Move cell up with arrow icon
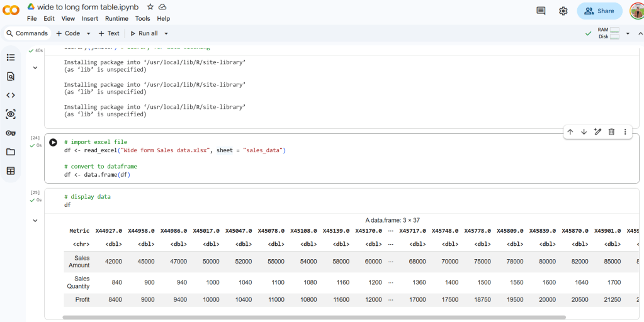The image size is (644, 322). click(x=570, y=132)
